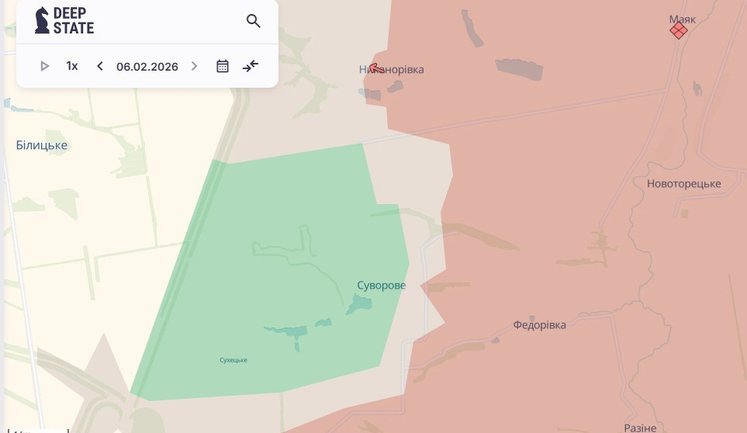Click the Федорівка town label

[x=539, y=325]
